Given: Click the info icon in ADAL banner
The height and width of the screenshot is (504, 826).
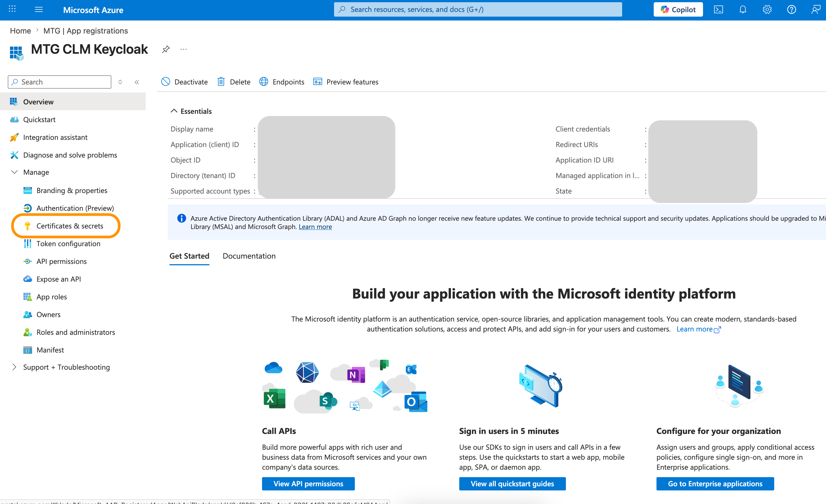Looking at the screenshot, I should (x=181, y=218).
